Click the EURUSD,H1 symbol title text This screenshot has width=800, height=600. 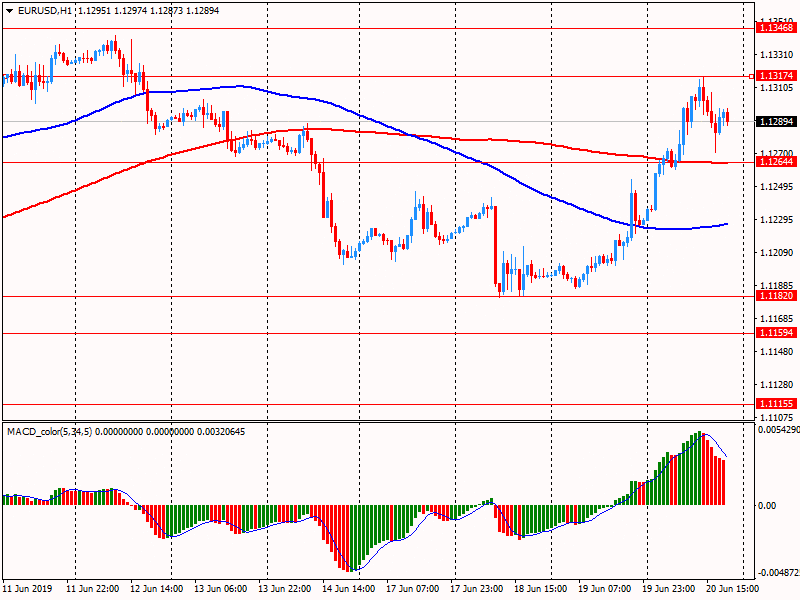[45, 11]
